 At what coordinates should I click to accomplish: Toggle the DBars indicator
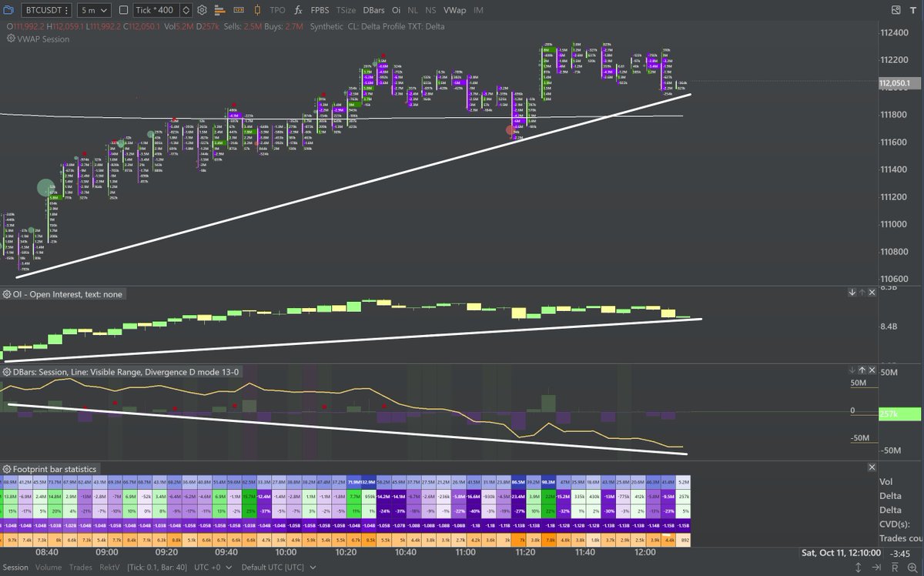coord(373,11)
